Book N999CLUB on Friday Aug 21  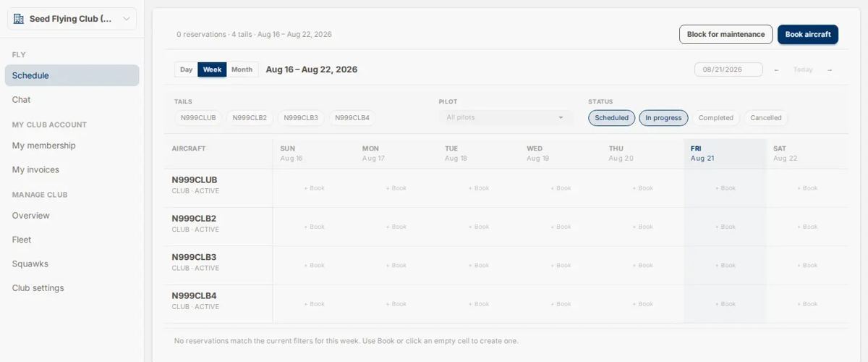(726, 188)
